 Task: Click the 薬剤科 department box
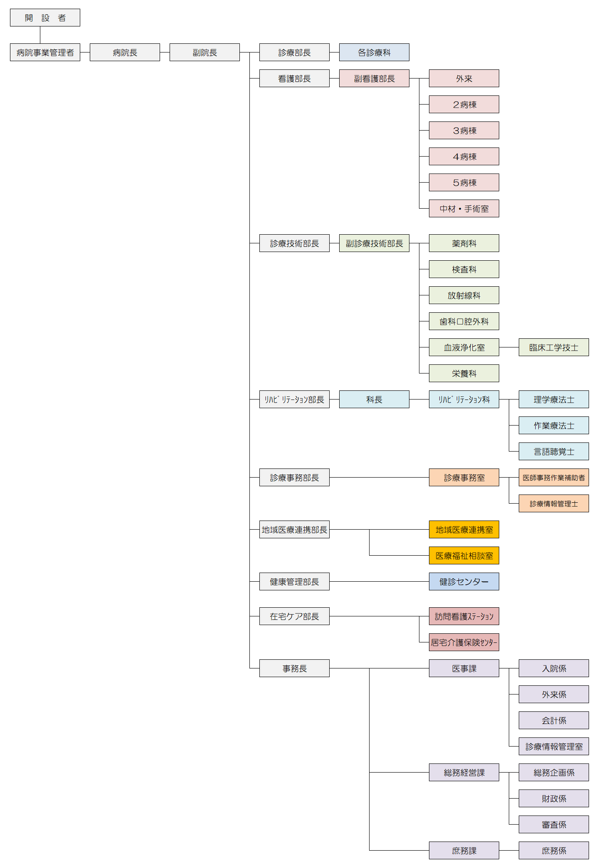click(464, 243)
